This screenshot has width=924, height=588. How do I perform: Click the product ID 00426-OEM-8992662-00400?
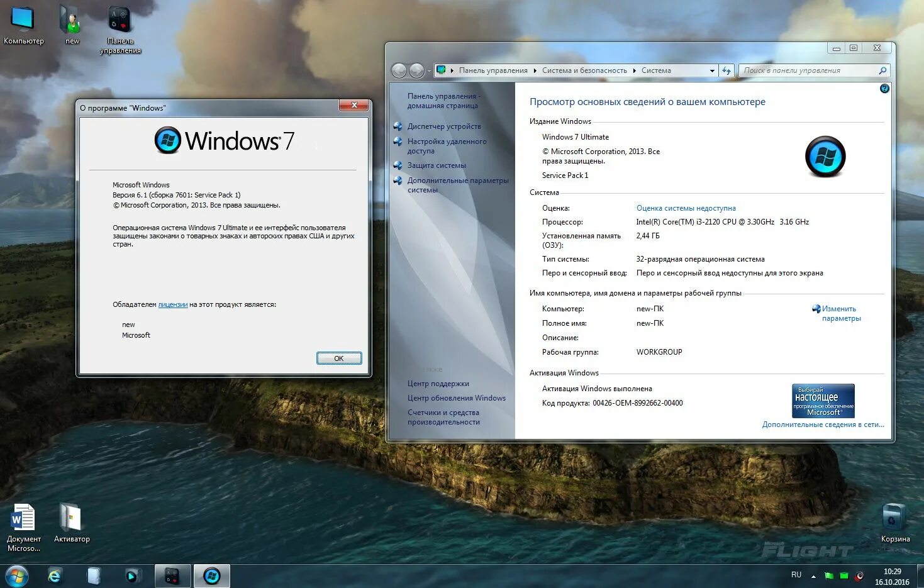[637, 403]
